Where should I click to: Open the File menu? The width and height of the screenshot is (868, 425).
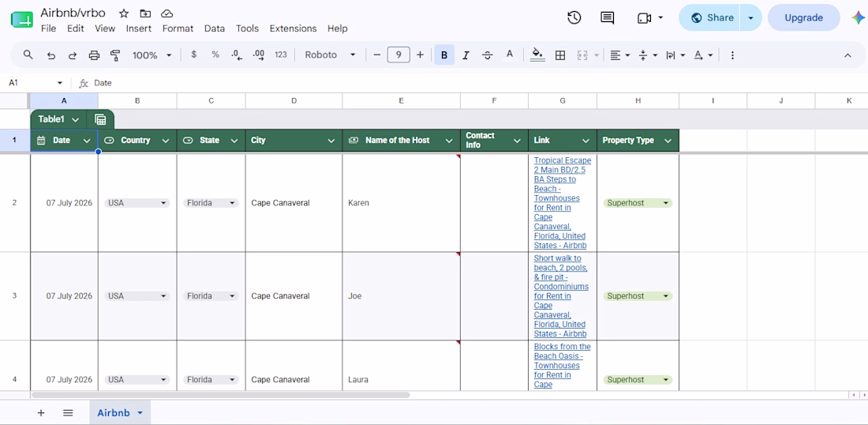(x=49, y=28)
